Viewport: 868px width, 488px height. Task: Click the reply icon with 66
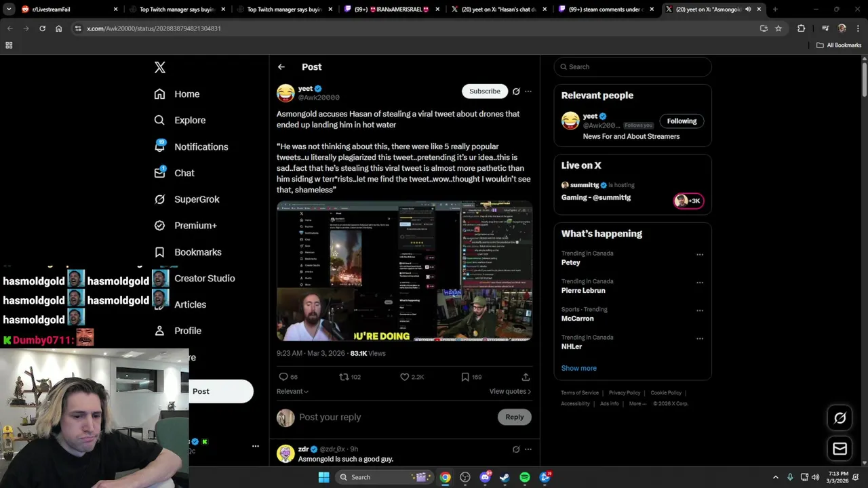[283, 377]
